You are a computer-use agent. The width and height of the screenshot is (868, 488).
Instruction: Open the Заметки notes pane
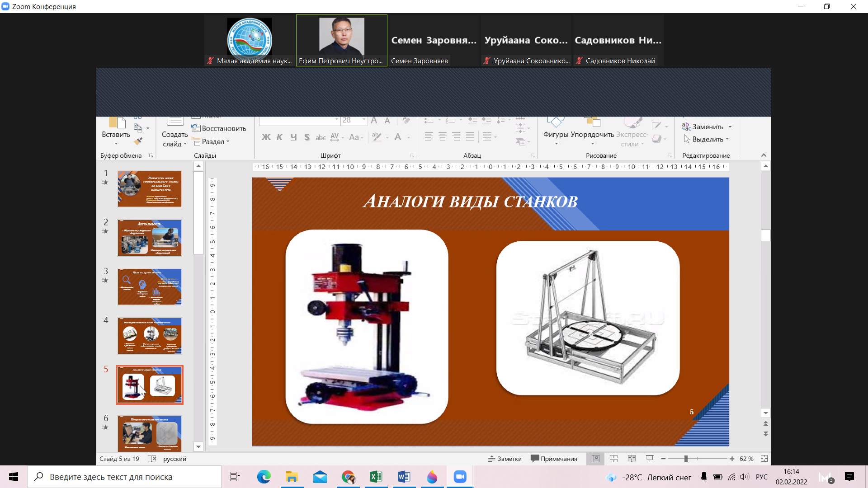tap(505, 459)
